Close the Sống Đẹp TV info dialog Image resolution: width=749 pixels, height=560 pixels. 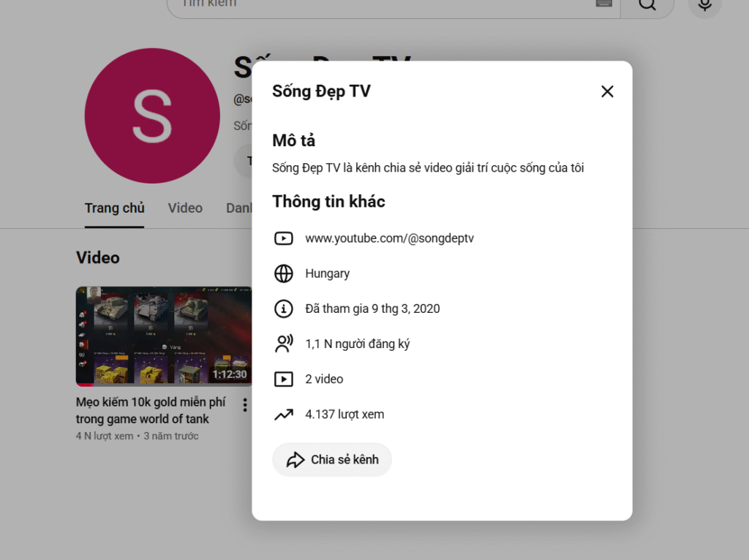pyautogui.click(x=607, y=91)
